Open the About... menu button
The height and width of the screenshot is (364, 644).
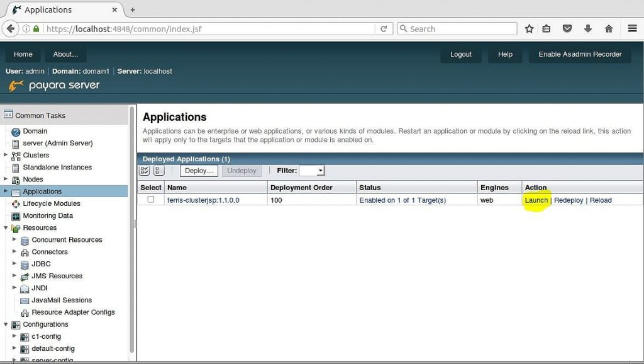click(x=65, y=54)
